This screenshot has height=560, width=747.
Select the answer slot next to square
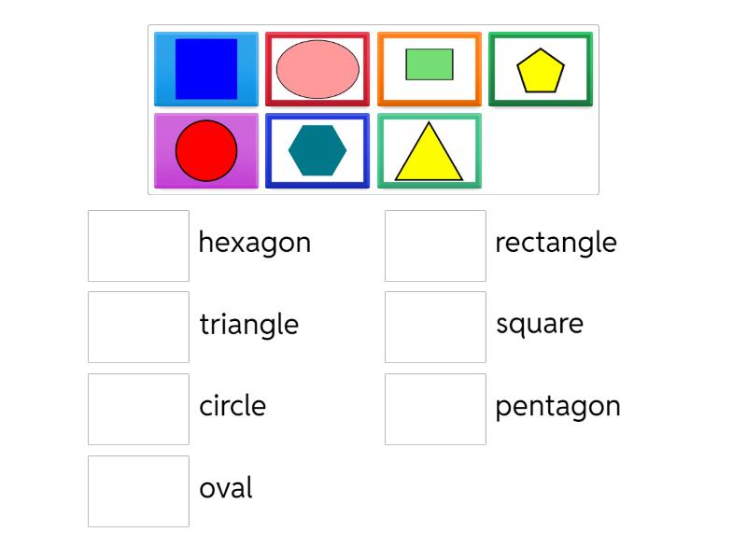(x=435, y=327)
